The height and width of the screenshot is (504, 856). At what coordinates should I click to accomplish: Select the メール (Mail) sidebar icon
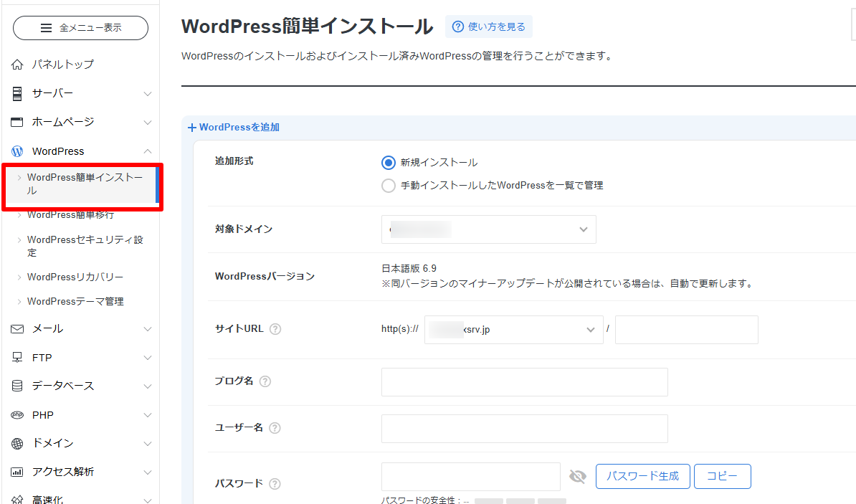[16, 328]
